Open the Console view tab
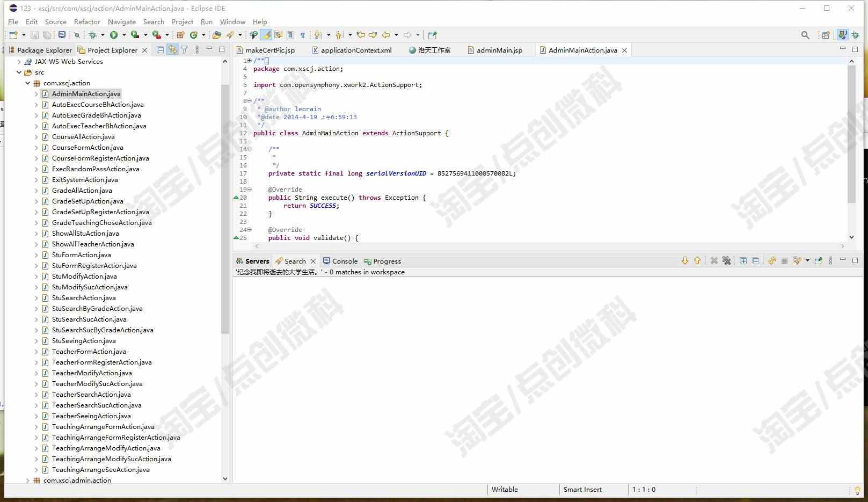 click(x=340, y=261)
